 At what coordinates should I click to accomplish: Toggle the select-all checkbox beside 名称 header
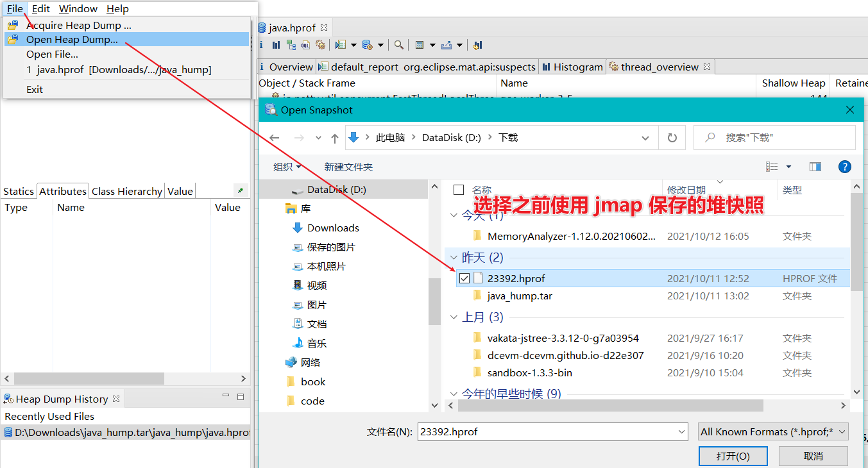click(459, 190)
